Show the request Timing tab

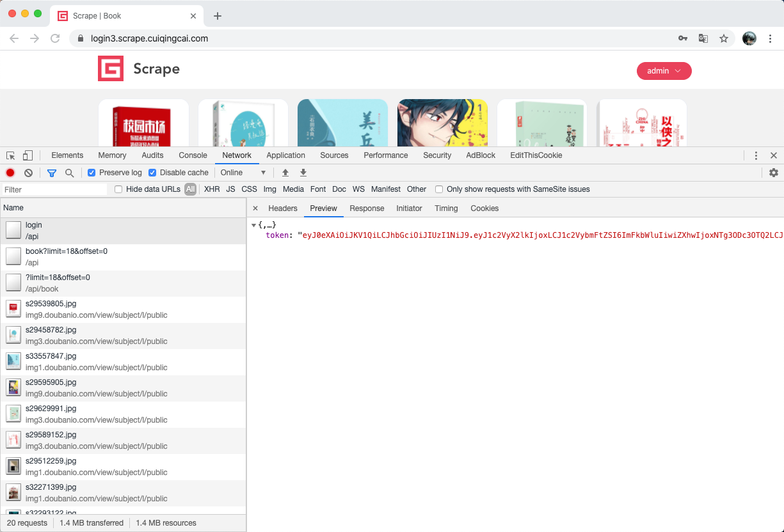click(446, 208)
